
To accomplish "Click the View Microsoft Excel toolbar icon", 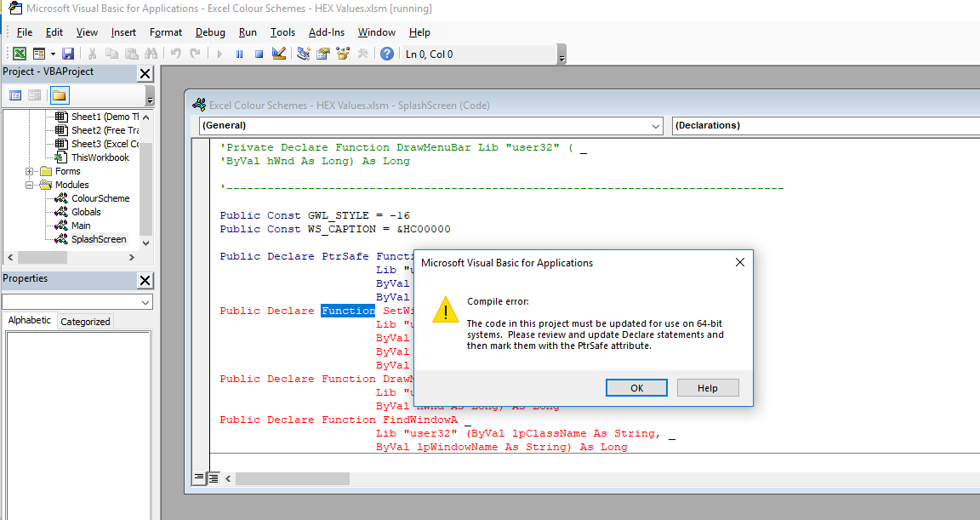I will coord(20,54).
